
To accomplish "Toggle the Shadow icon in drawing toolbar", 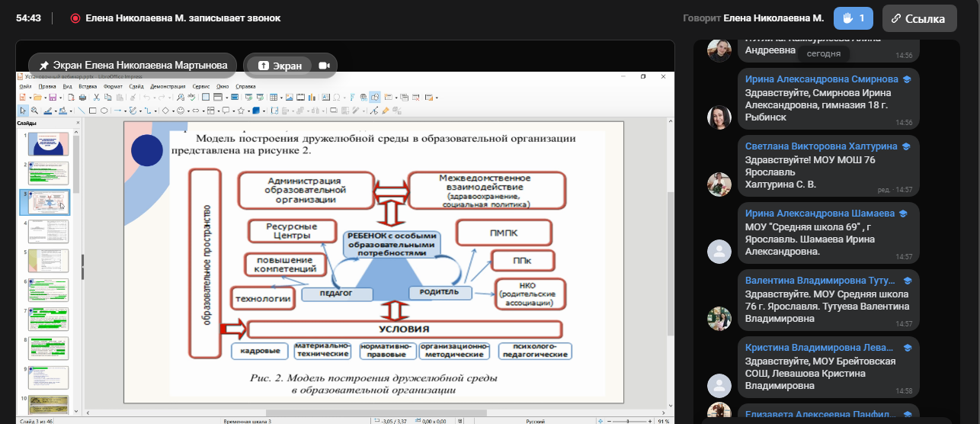I will pyautogui.click(x=334, y=111).
